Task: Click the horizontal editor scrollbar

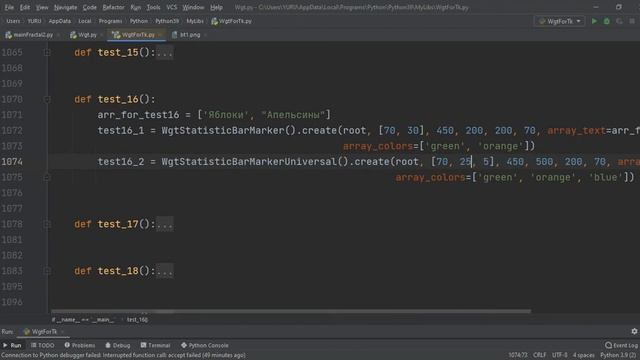Action: coord(290,311)
